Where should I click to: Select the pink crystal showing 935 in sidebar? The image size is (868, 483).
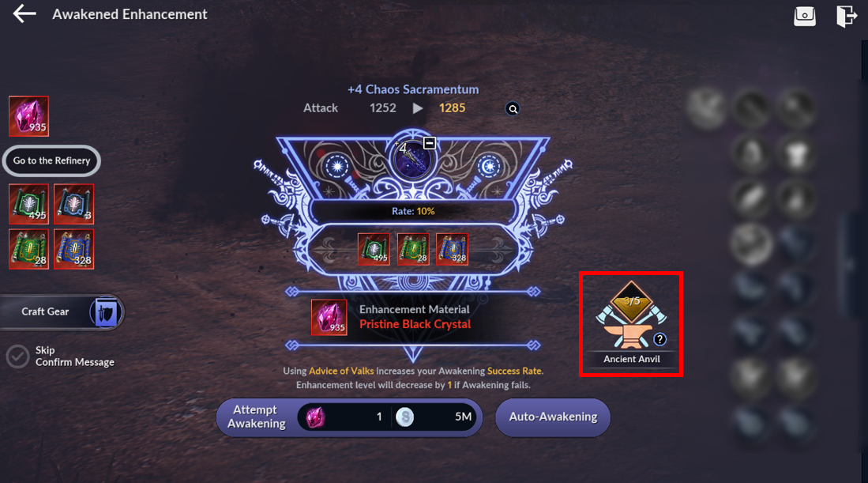click(x=28, y=116)
